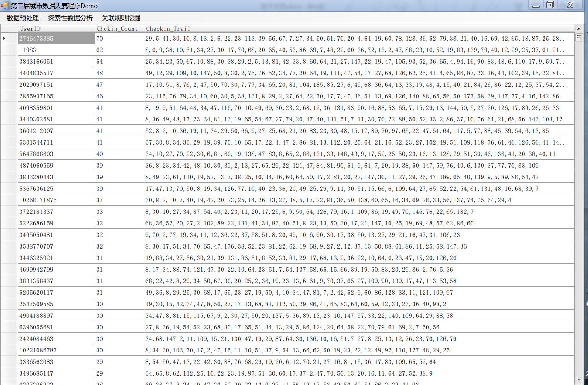Select UserID cell 3833280443
The width and height of the screenshot is (588, 385).
point(56,177)
